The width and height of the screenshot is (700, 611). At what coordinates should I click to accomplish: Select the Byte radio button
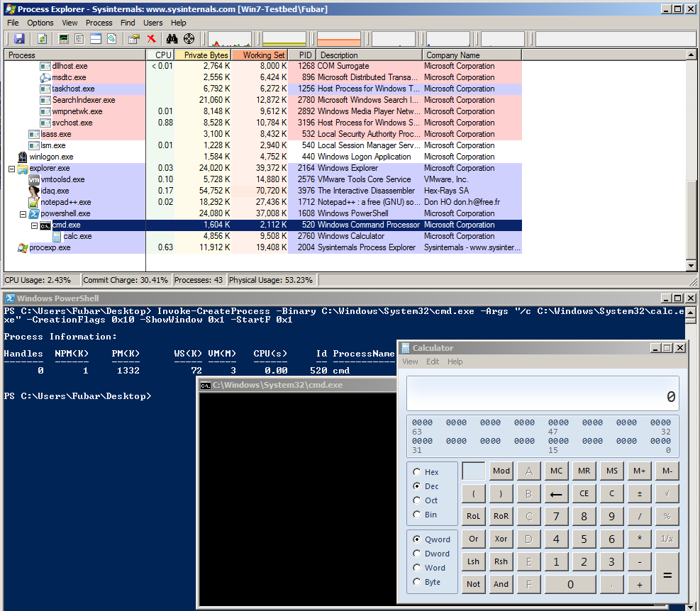[417, 582]
